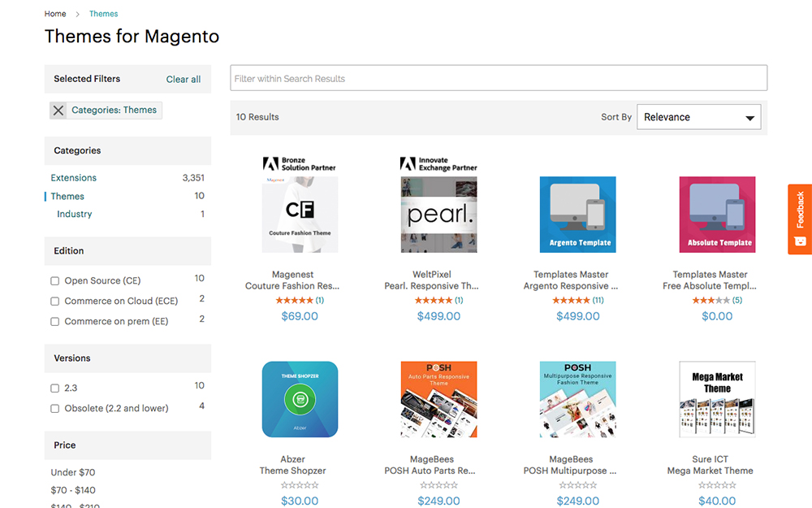812x508 pixels.
Task: Click the $30.00 price
Action: point(300,501)
